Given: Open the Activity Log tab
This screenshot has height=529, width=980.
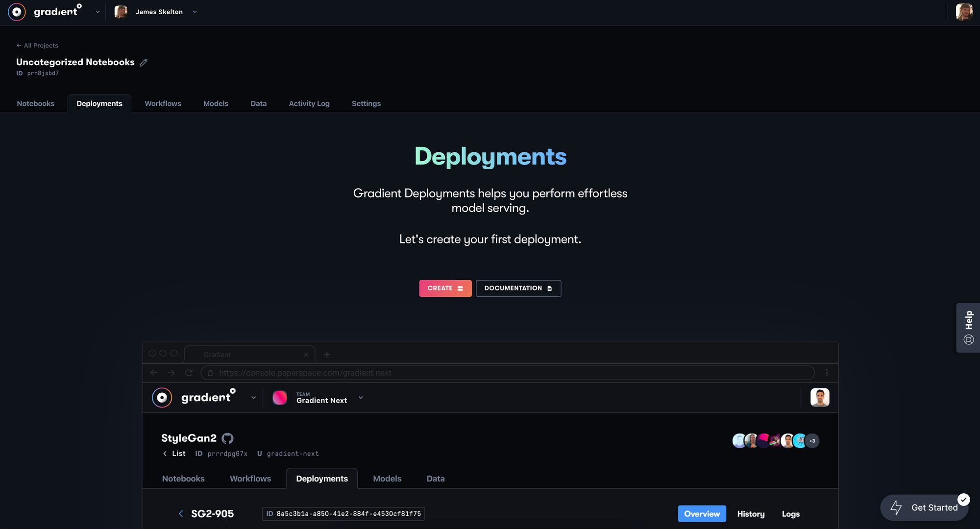Looking at the screenshot, I should (309, 103).
